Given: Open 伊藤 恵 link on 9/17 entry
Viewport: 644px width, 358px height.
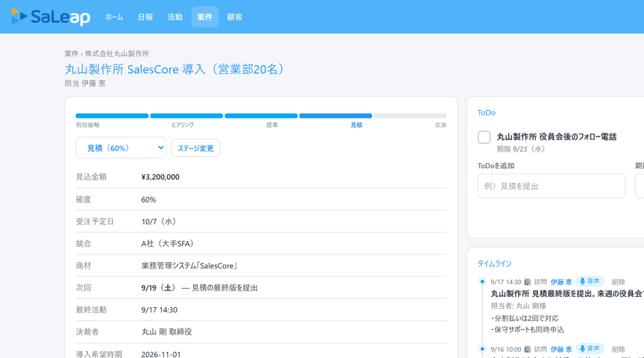Looking at the screenshot, I should click(x=561, y=282).
